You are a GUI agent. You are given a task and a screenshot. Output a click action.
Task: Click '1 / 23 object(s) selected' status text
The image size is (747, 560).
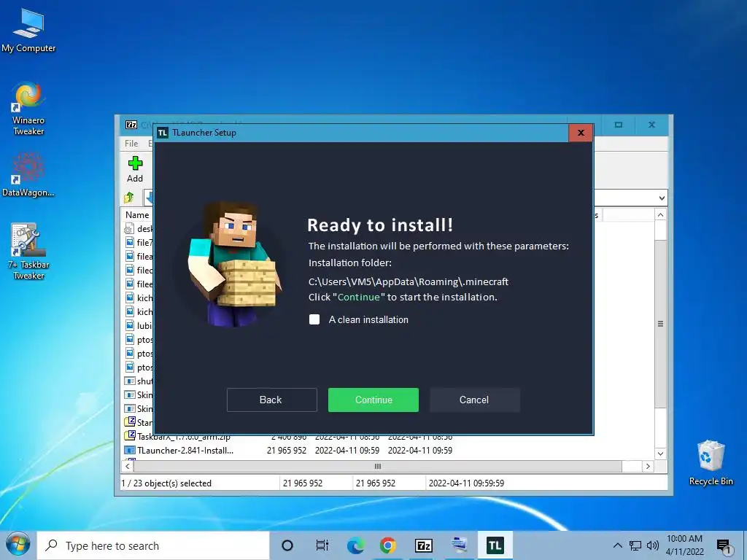[x=166, y=483]
